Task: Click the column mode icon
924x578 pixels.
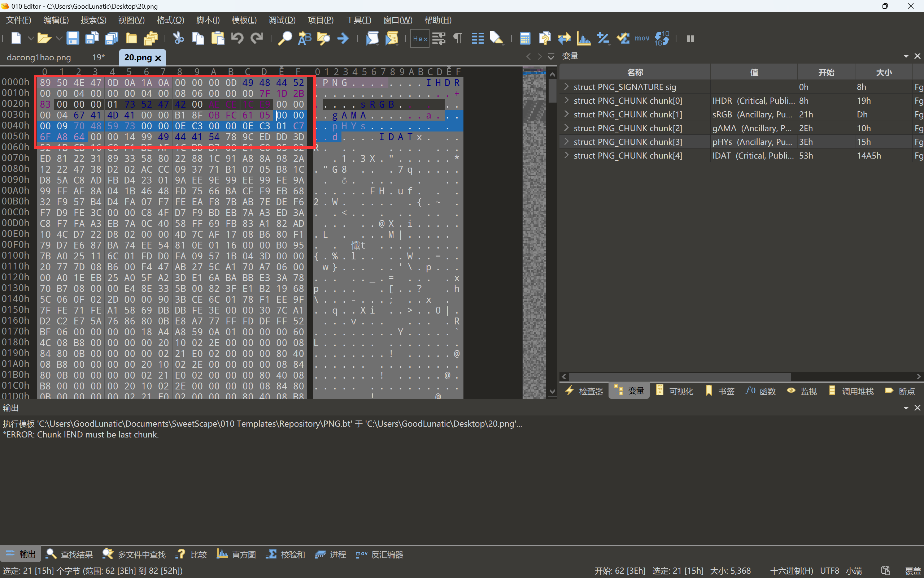Action: click(x=478, y=38)
